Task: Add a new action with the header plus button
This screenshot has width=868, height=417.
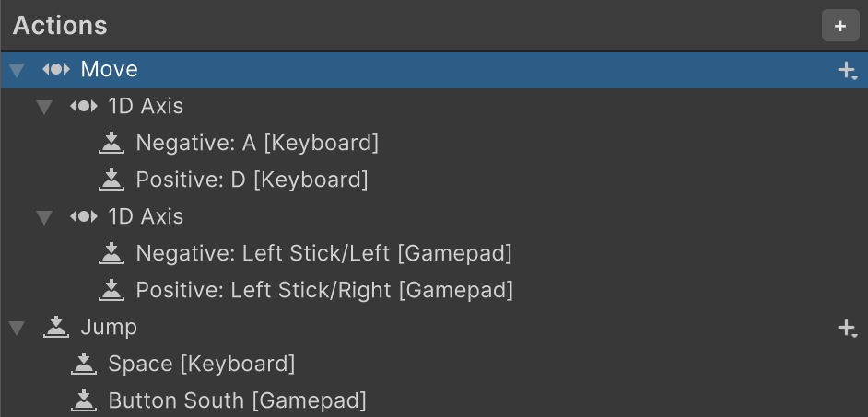Action: point(839,26)
